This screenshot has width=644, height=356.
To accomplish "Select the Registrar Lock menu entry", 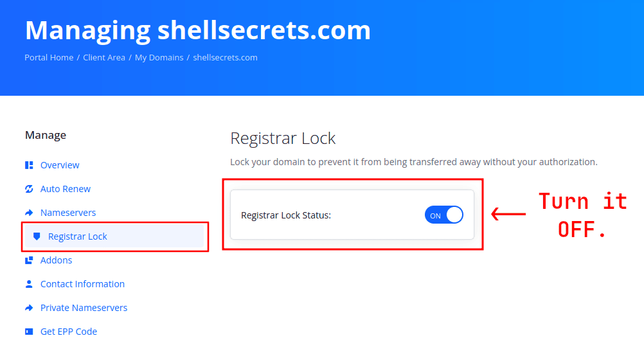I will [78, 236].
